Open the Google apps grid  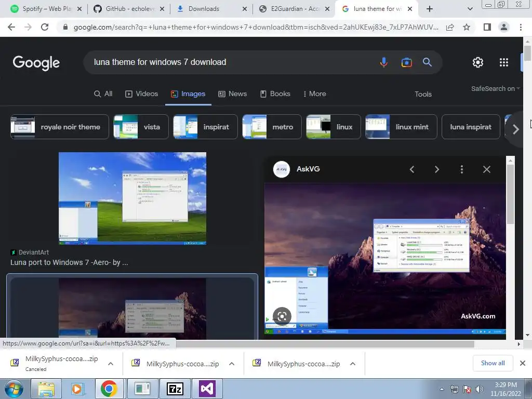tap(504, 62)
